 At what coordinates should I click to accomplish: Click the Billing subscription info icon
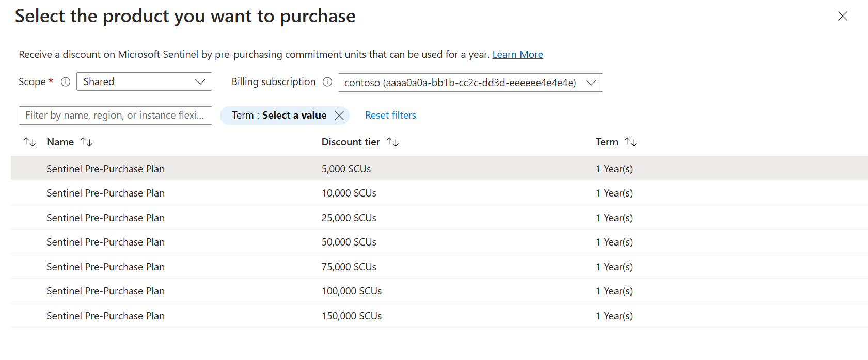pyautogui.click(x=327, y=82)
